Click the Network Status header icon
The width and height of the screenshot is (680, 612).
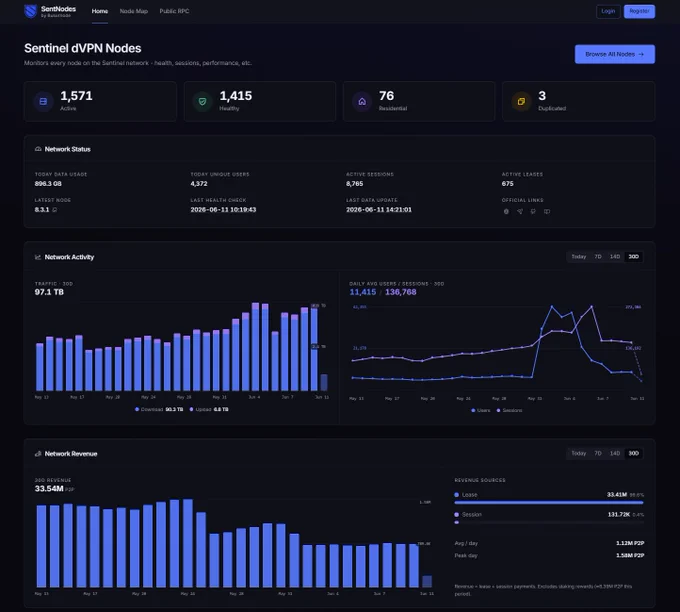(38, 149)
